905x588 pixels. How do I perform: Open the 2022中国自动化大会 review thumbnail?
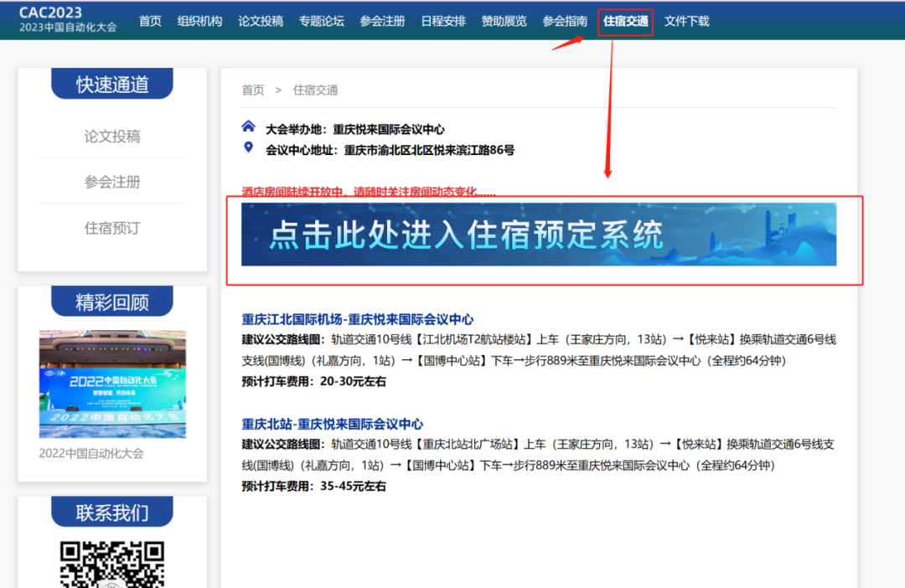112,384
